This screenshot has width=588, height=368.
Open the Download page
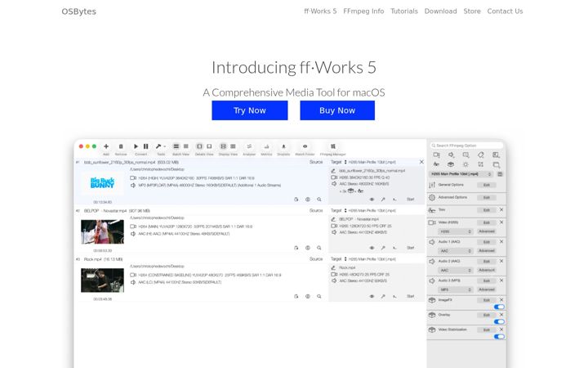point(440,11)
